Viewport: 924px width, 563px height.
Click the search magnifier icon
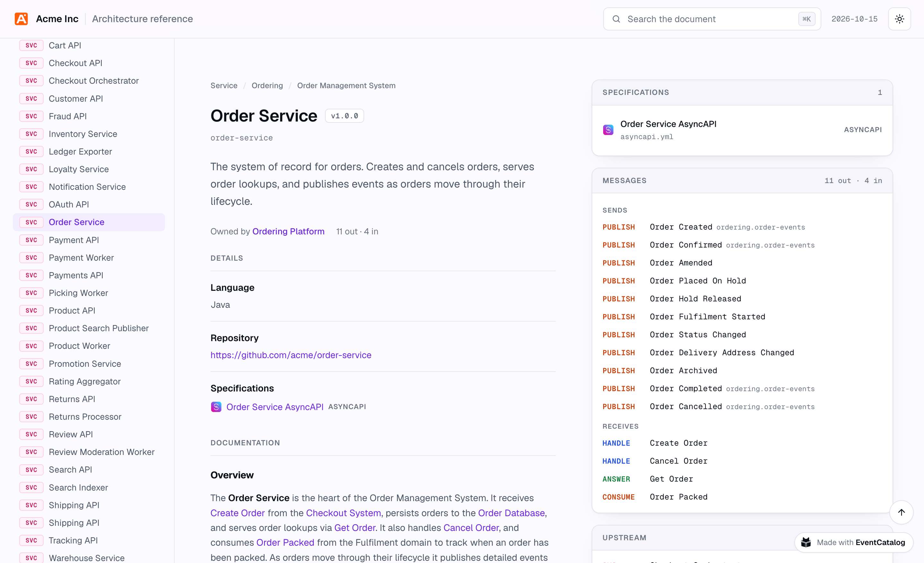tap(616, 19)
